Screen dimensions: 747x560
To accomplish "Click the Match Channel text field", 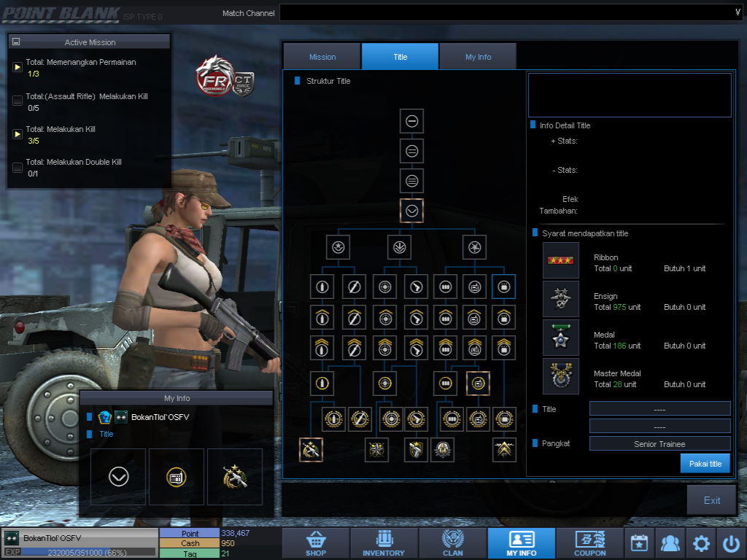I will 511,12.
